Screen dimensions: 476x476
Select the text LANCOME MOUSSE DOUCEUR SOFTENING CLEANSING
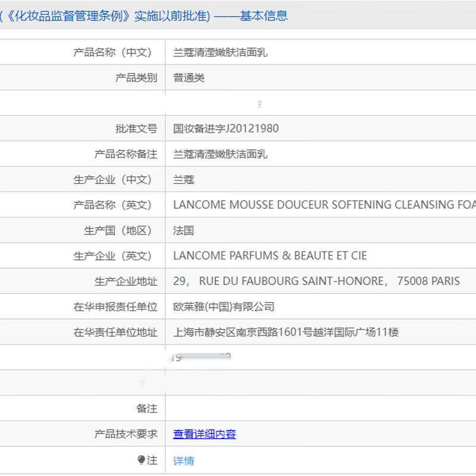pos(314,205)
